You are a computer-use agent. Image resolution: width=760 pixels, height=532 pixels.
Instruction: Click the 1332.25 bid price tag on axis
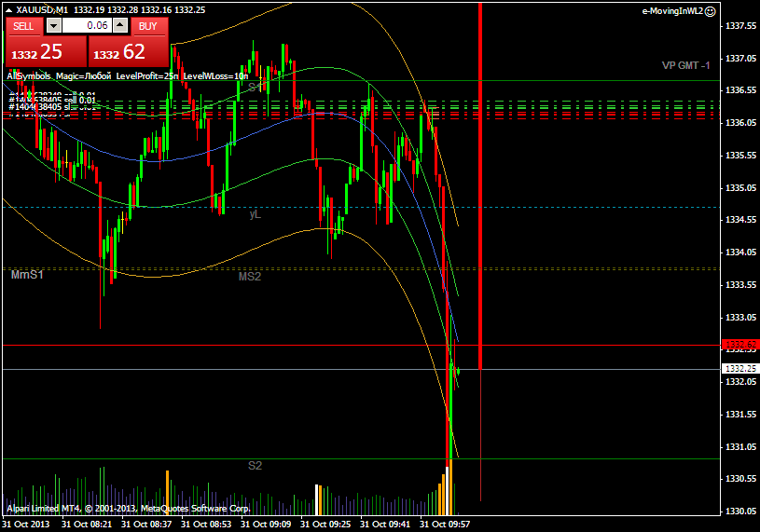[739, 369]
